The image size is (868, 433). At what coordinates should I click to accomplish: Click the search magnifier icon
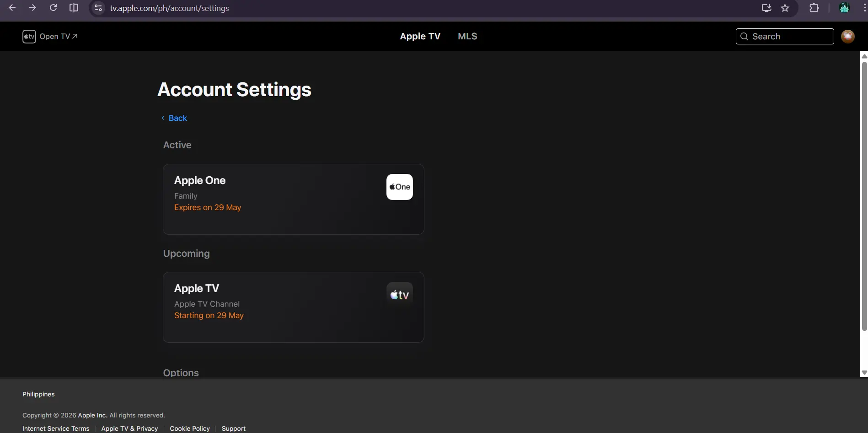(x=744, y=37)
